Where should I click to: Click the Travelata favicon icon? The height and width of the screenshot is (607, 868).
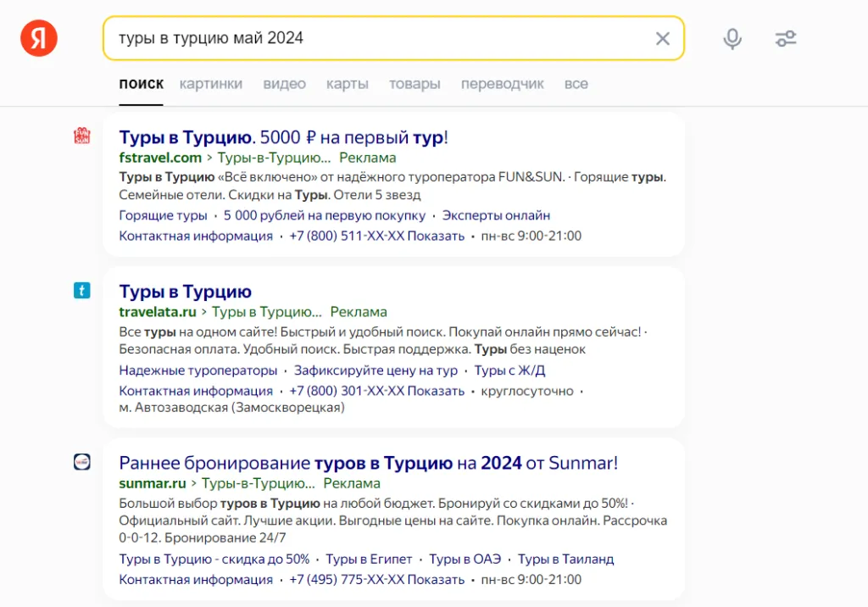pos(82,290)
